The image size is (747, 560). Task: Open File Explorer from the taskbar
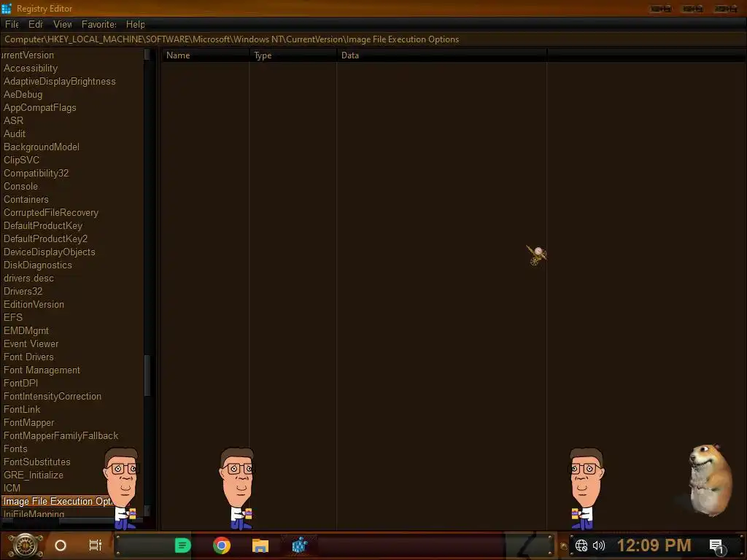point(260,545)
